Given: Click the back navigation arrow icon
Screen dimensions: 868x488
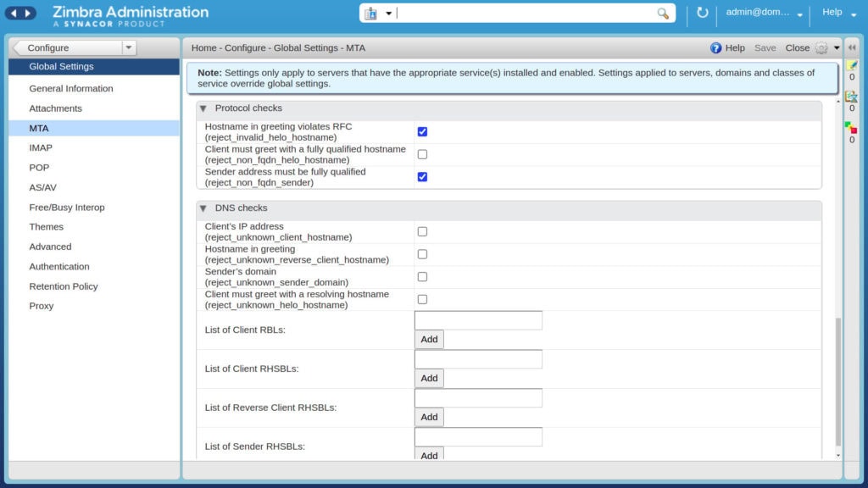Looking at the screenshot, I should [14, 13].
